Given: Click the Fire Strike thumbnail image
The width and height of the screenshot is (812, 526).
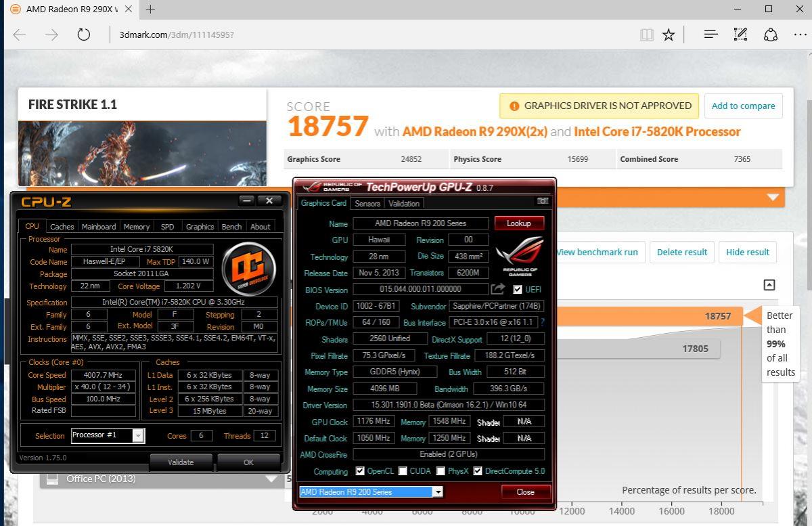Looking at the screenshot, I should (142, 154).
